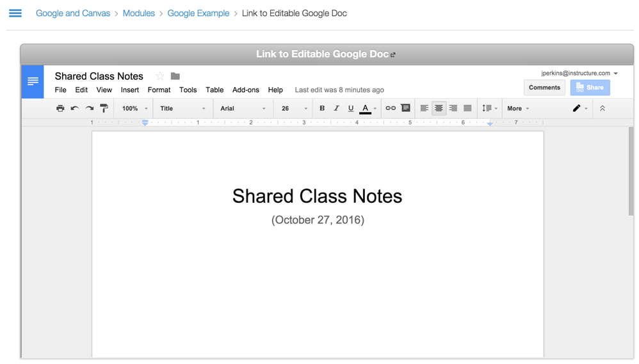The width and height of the screenshot is (639, 364).
Task: Open the Arial font dropdown
Action: click(243, 108)
